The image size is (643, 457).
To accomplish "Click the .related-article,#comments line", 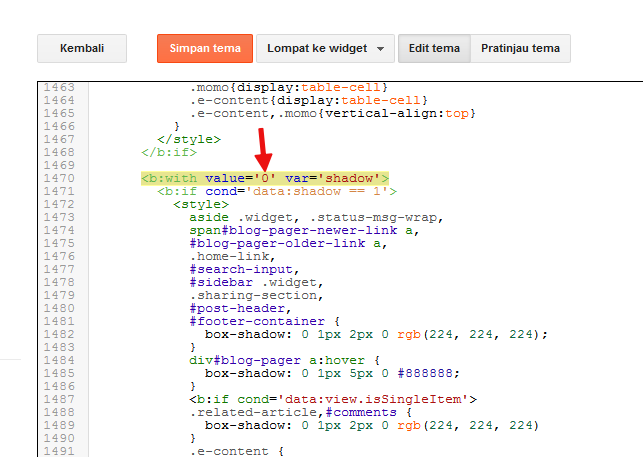I will pos(301,412).
